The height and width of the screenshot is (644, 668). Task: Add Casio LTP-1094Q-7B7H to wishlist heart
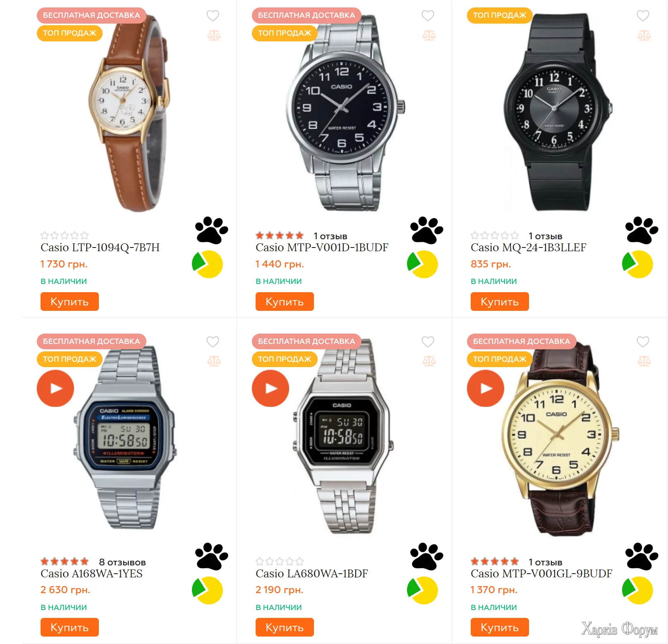[213, 16]
